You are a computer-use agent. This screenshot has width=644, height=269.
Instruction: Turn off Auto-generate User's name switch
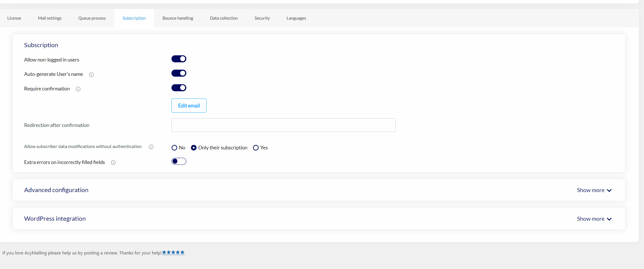click(x=179, y=73)
